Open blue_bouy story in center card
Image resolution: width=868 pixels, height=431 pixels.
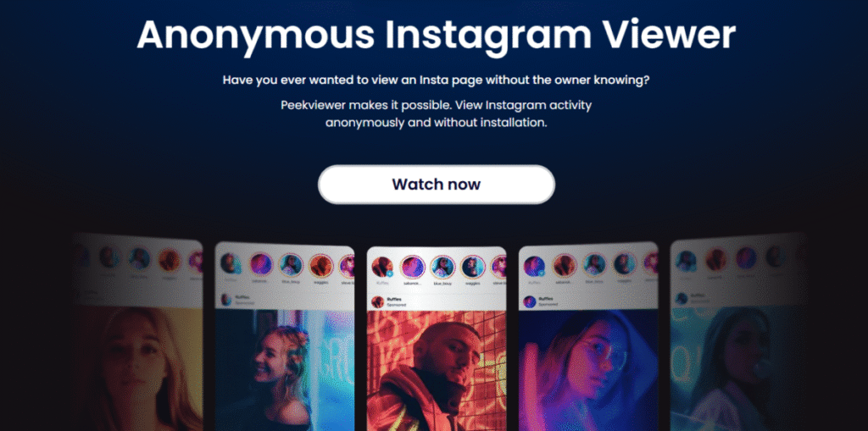pos(442,267)
